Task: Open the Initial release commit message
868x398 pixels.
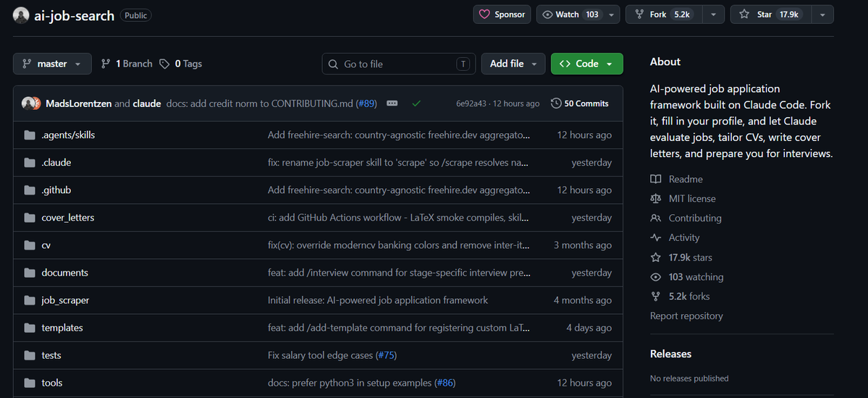Action: click(x=378, y=300)
